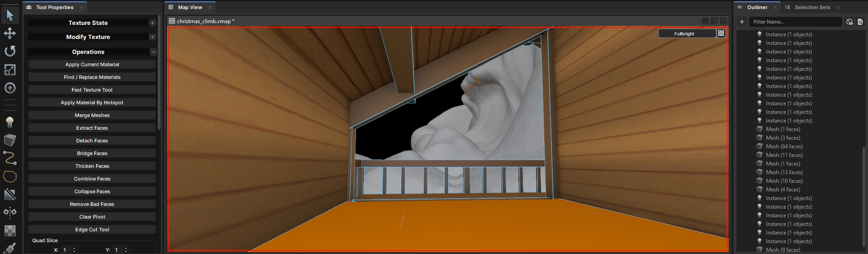Viewport: 868px width, 254px height.
Task: Toggle viewport layout grid button
Action: pos(721,34)
